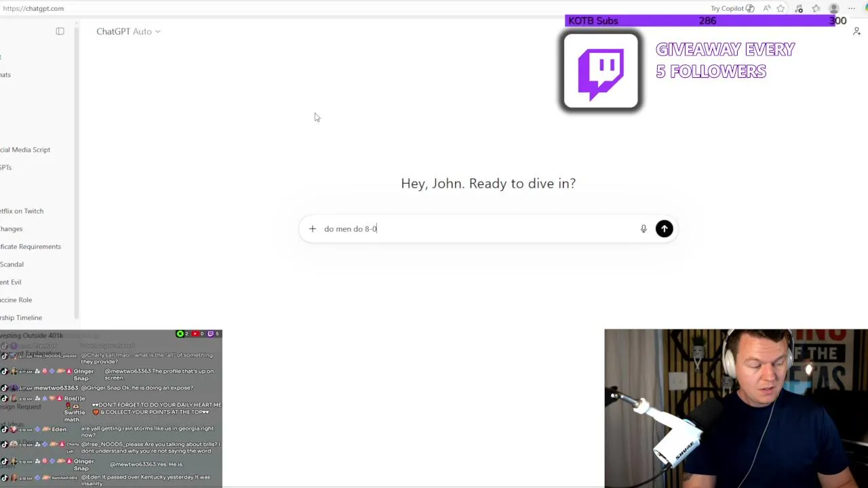
Task: Open the 'ship Timeline' chat entry
Action: [21, 317]
